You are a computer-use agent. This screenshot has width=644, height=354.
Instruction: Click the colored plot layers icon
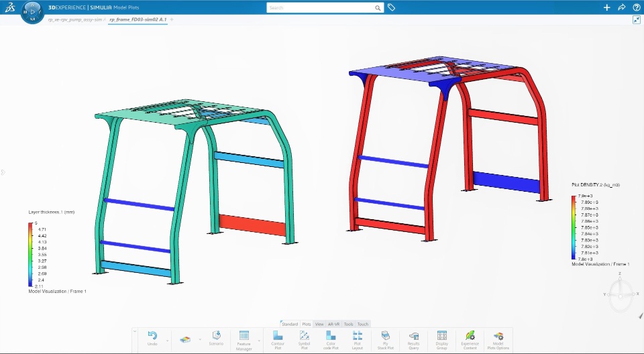[185, 340]
